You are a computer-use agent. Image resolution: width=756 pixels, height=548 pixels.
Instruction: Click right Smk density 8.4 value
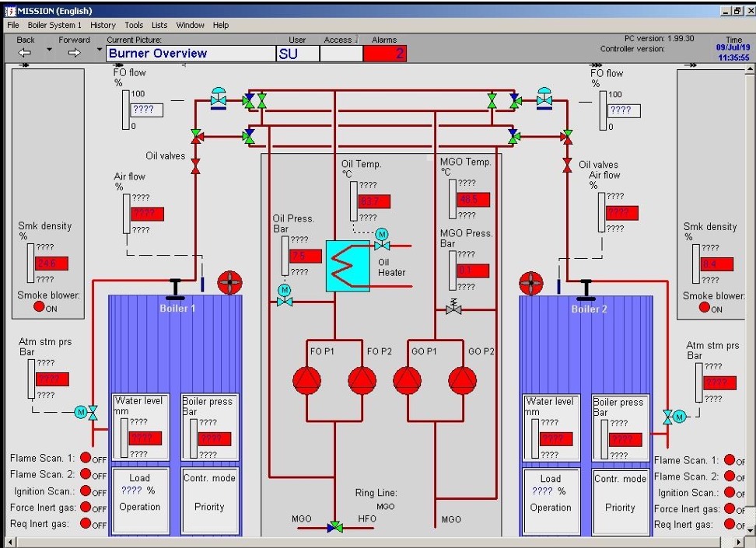coord(717,264)
